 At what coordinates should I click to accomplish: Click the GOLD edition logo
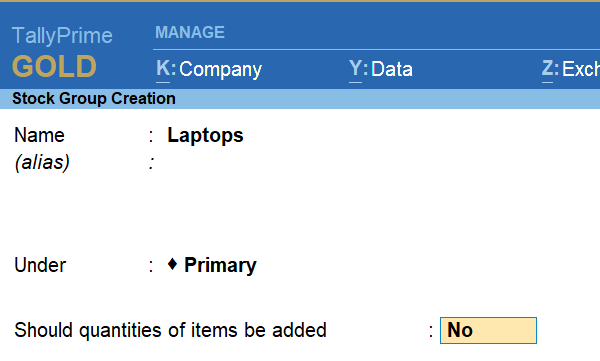point(54,66)
